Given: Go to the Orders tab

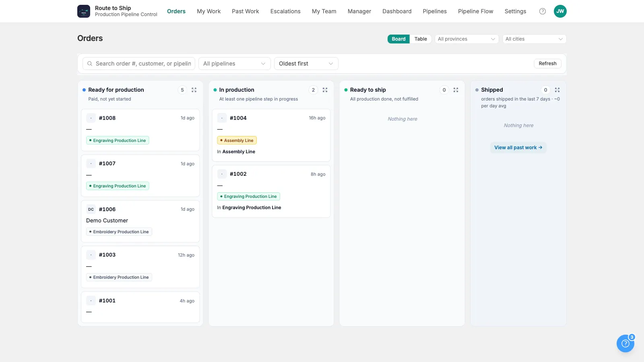Looking at the screenshot, I should [x=176, y=11].
